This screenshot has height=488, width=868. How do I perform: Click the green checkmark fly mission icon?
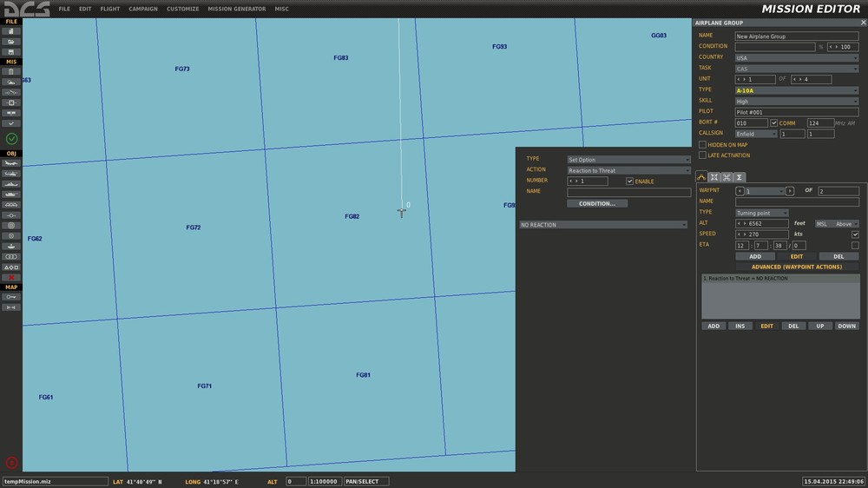click(11, 138)
